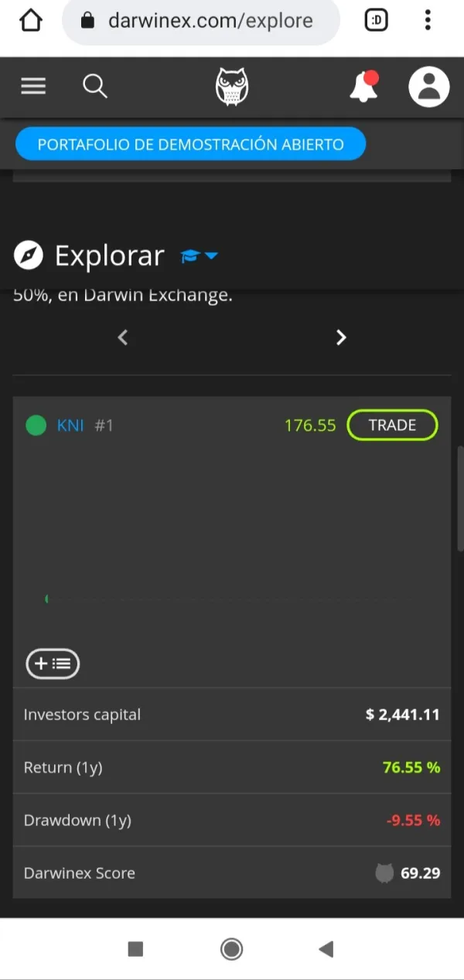Add KNI to a watchlist
The height and width of the screenshot is (980, 464).
(x=53, y=664)
